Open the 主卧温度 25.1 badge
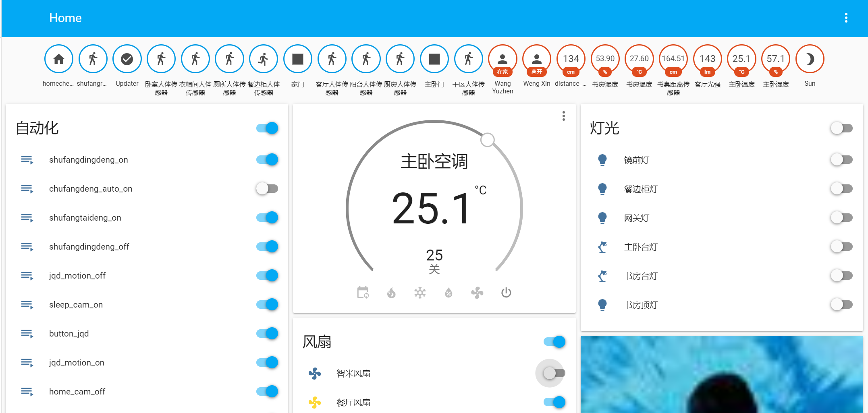Image resolution: width=868 pixels, height=413 pixels. point(741,59)
